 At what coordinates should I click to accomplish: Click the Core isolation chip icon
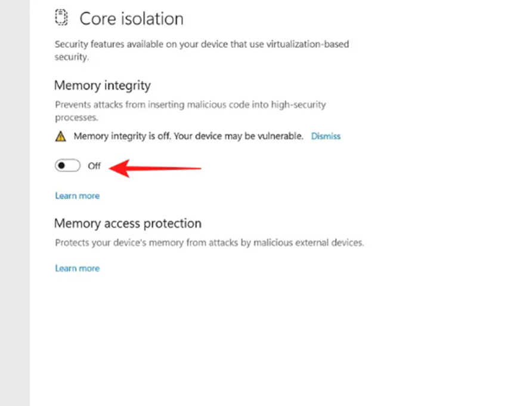61,18
